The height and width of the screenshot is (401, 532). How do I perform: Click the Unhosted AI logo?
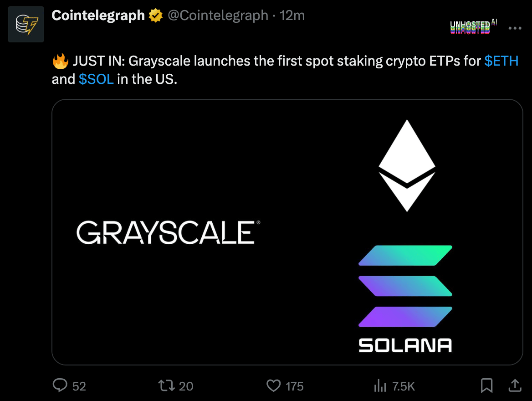471,27
